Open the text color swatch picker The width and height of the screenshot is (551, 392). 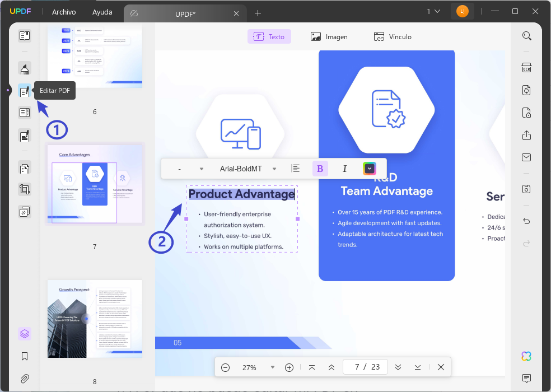(x=369, y=168)
